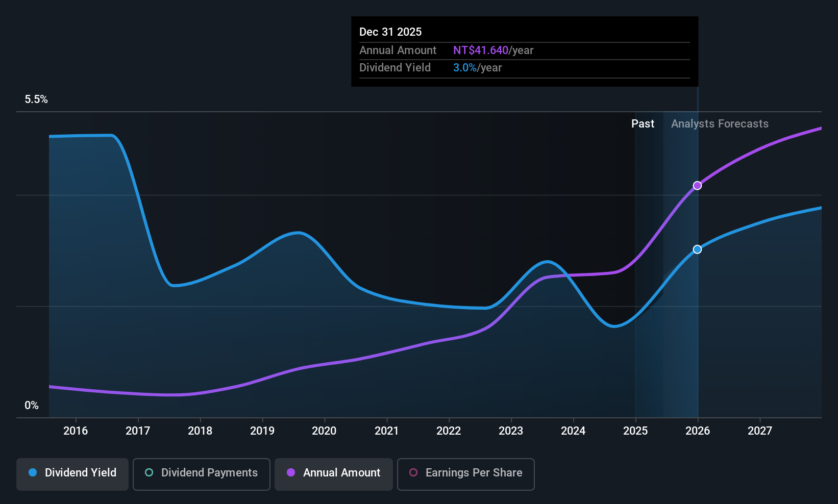Click the 2017 x-axis label
838x504 pixels.
138,431
